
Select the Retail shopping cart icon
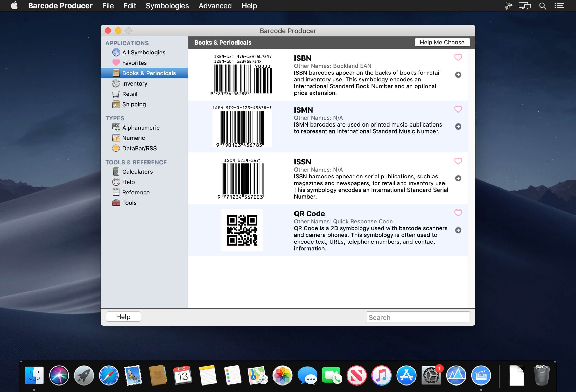click(116, 94)
